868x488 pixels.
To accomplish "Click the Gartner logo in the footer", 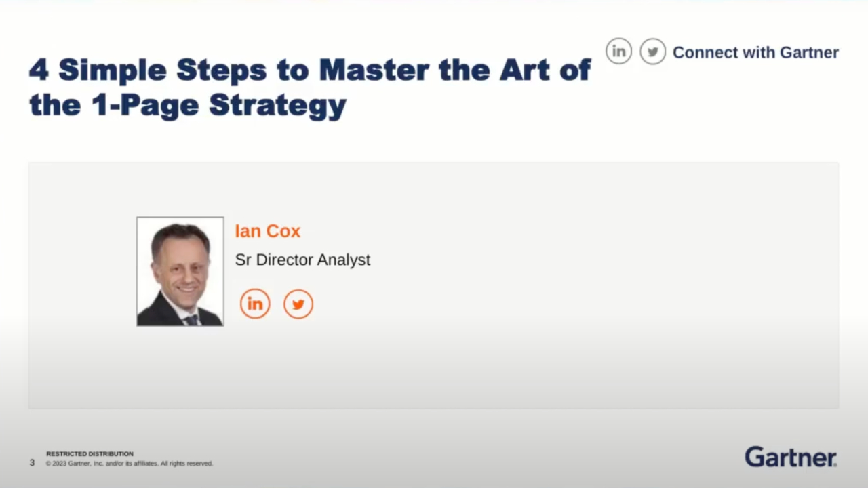I will pyautogui.click(x=791, y=457).
